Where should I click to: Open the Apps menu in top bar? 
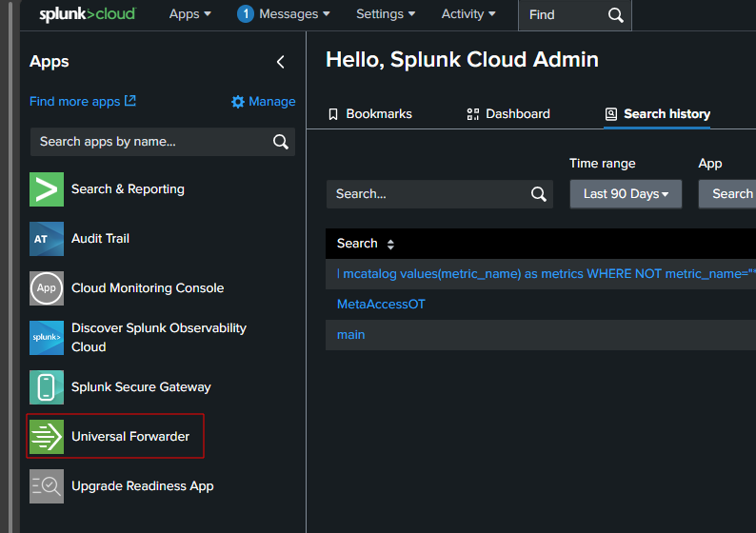190,14
